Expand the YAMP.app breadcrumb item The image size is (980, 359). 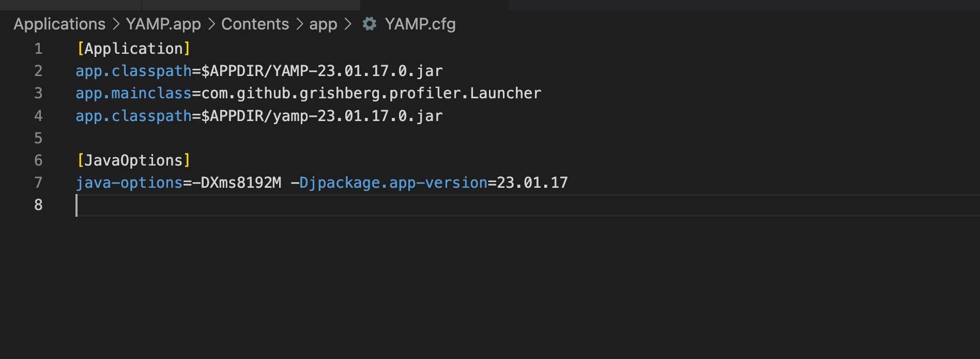pos(163,24)
